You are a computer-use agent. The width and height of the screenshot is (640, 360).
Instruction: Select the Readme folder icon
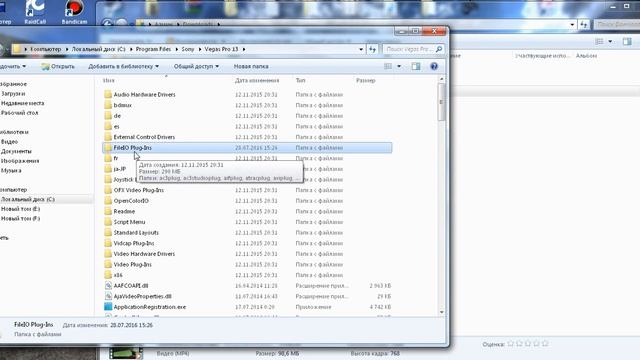click(x=108, y=211)
